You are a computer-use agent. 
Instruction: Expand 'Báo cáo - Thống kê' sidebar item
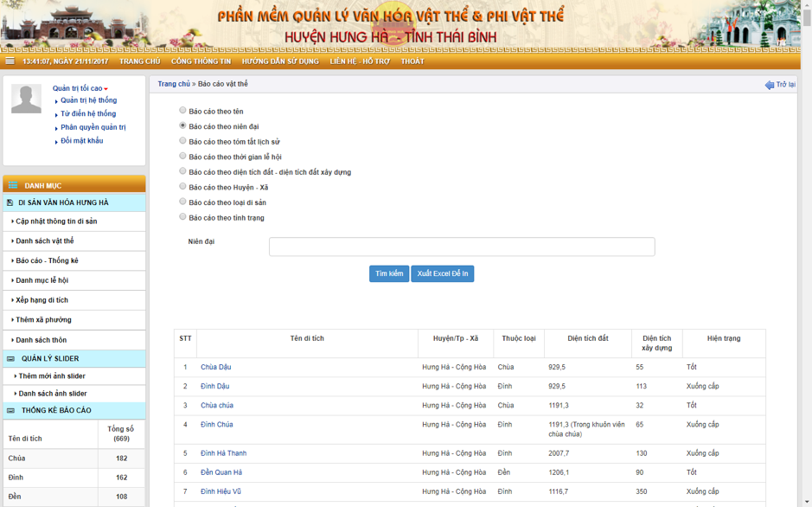pyautogui.click(x=47, y=260)
